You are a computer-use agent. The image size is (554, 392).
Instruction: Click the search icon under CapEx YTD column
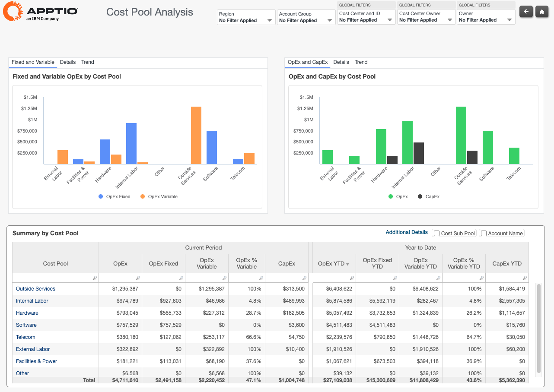pyautogui.click(x=525, y=278)
